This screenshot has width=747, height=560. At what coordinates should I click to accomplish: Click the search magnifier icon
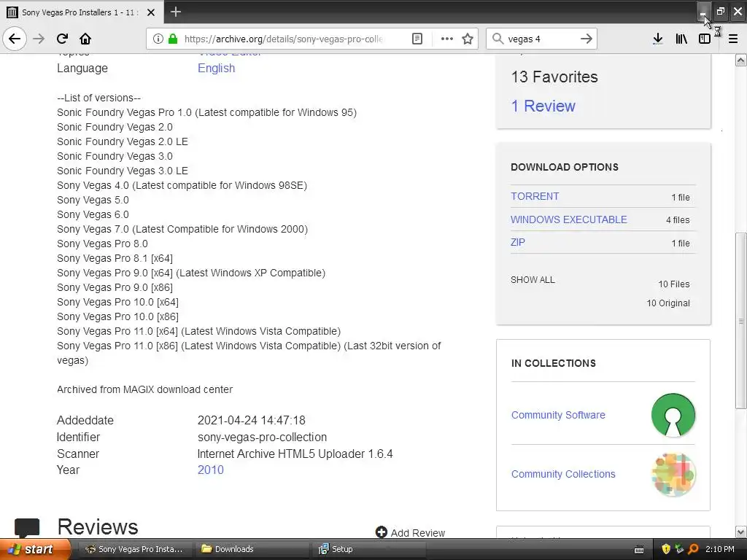click(498, 39)
